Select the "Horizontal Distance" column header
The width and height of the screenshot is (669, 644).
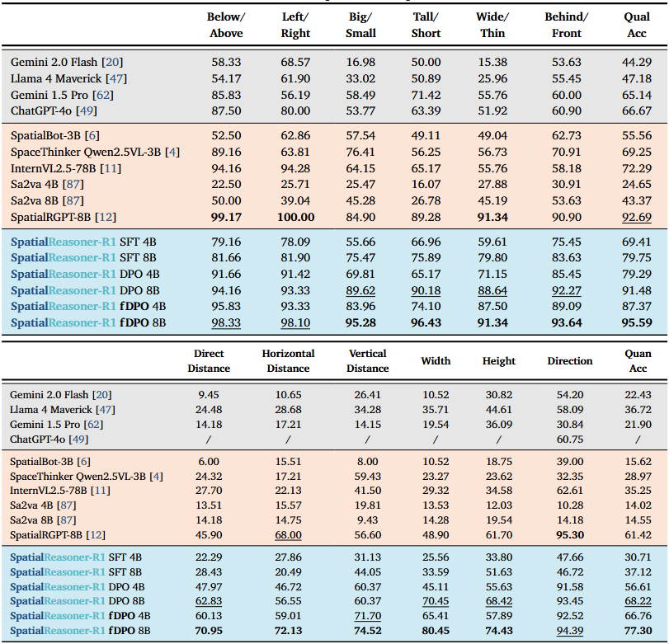click(288, 361)
